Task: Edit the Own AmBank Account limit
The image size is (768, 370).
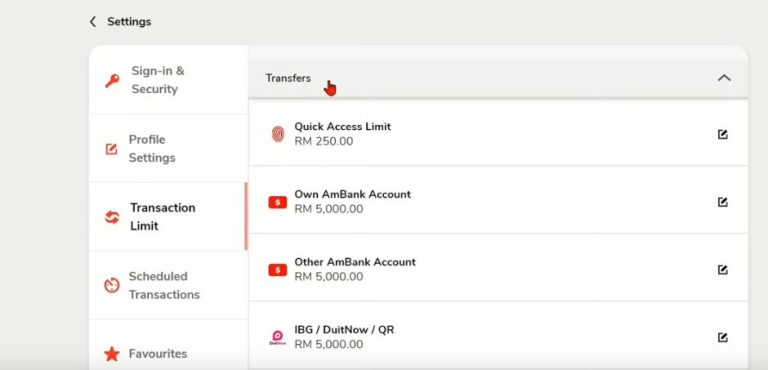Action: click(x=722, y=202)
